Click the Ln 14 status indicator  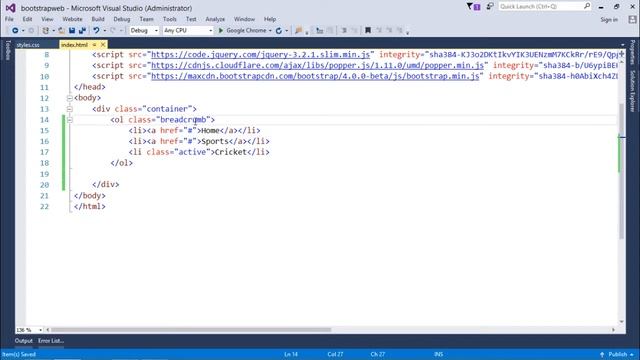click(x=291, y=354)
